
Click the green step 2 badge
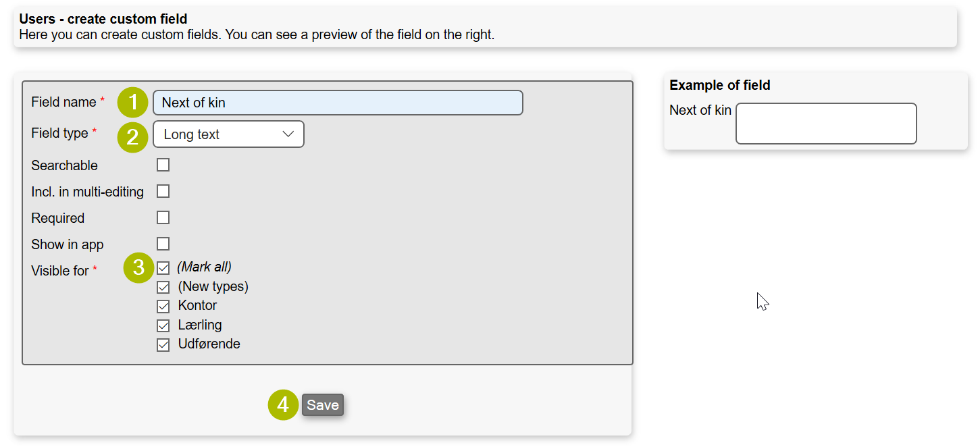(x=133, y=137)
